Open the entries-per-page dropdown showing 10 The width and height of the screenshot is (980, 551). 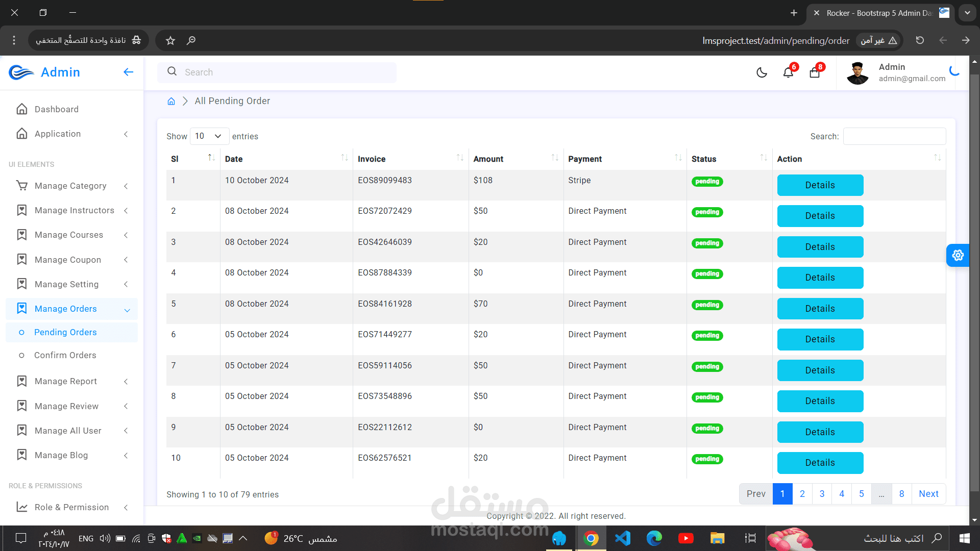tap(209, 136)
